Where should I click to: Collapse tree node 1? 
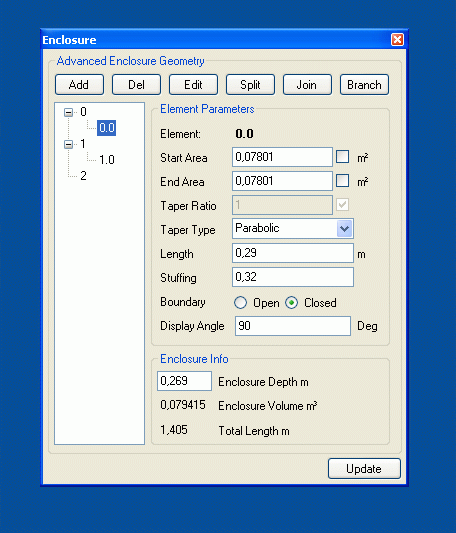pos(68,144)
